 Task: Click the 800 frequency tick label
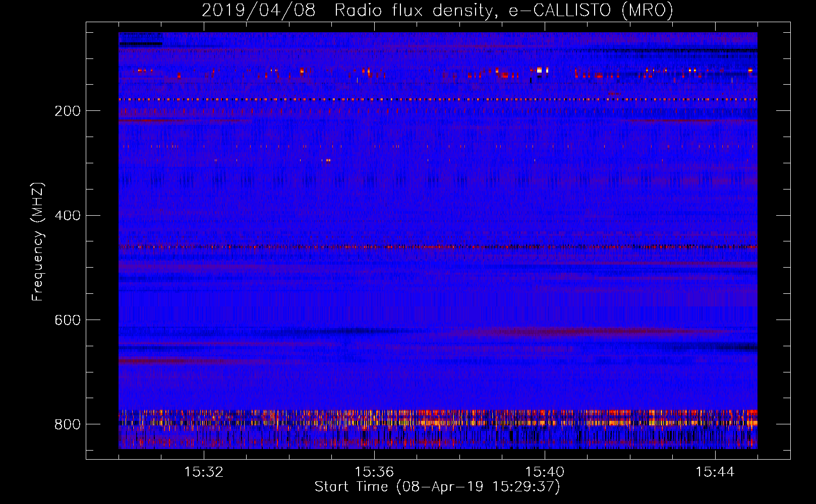[67, 424]
